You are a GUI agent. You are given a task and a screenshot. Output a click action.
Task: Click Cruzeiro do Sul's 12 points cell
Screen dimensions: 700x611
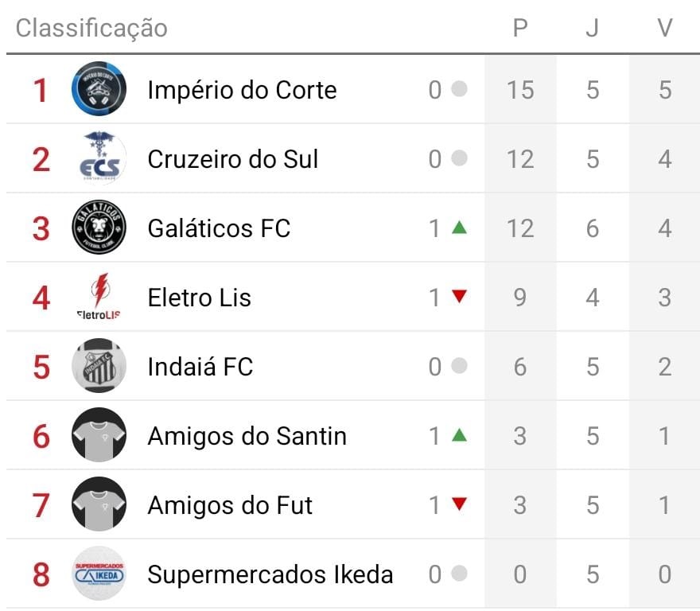click(x=520, y=159)
